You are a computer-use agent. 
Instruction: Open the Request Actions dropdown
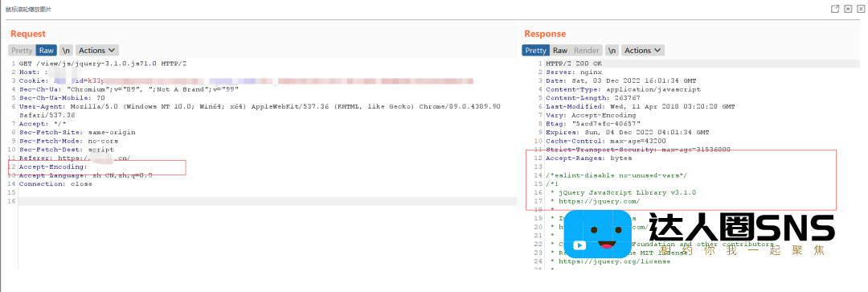point(97,51)
